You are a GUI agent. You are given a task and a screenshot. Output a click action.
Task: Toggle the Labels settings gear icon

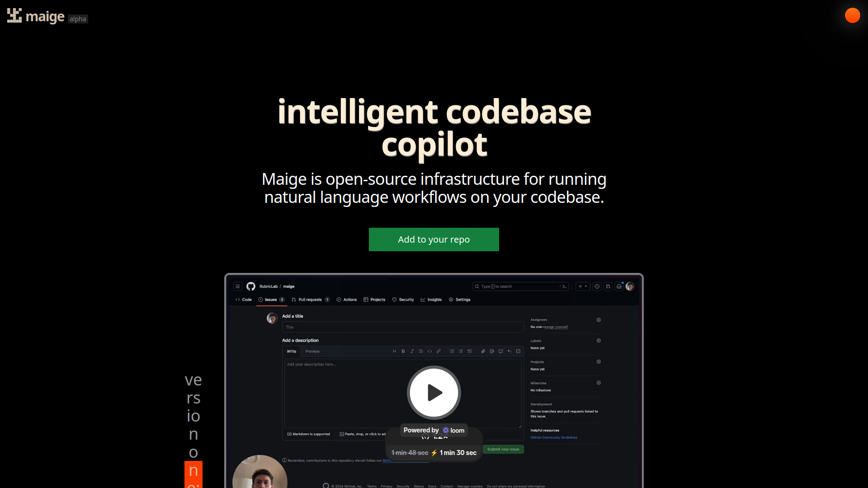pyautogui.click(x=599, y=341)
